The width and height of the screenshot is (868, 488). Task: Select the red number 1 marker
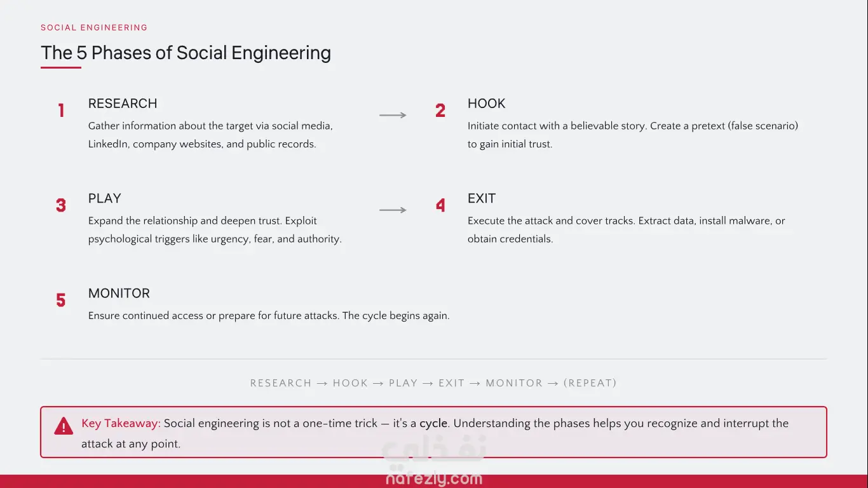pyautogui.click(x=61, y=111)
